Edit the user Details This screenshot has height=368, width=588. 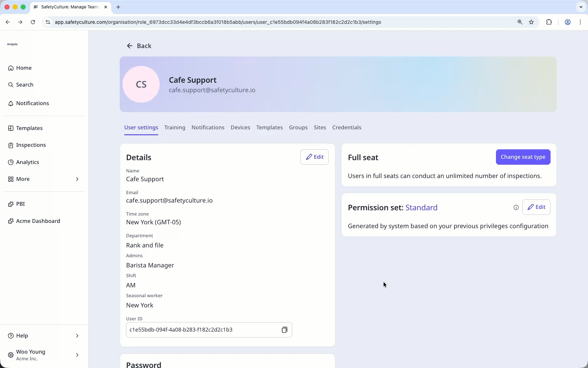314,157
